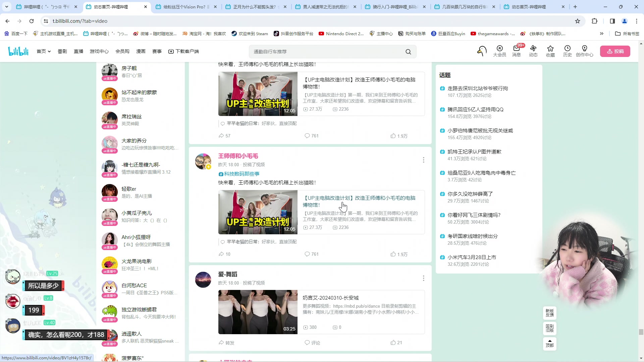
Task: Open the three-dot menu on 爱-舞蹈 post
Action: pos(423,278)
